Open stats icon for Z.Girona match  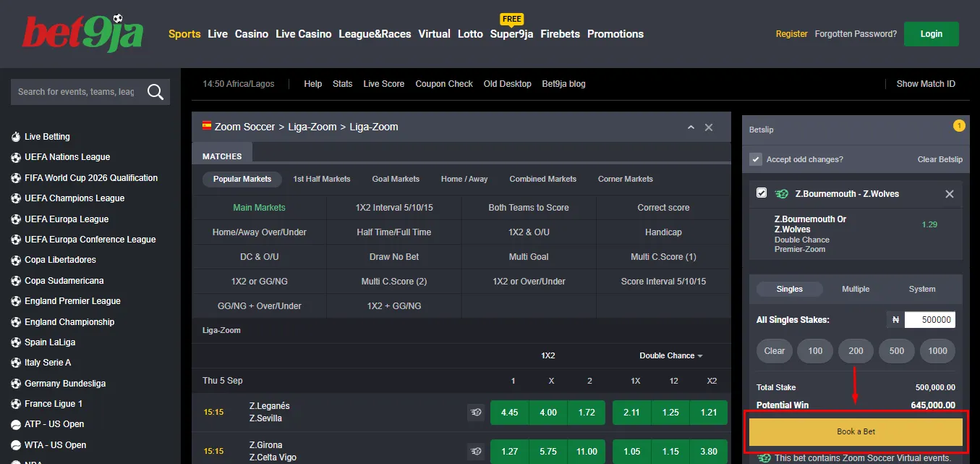475,452
